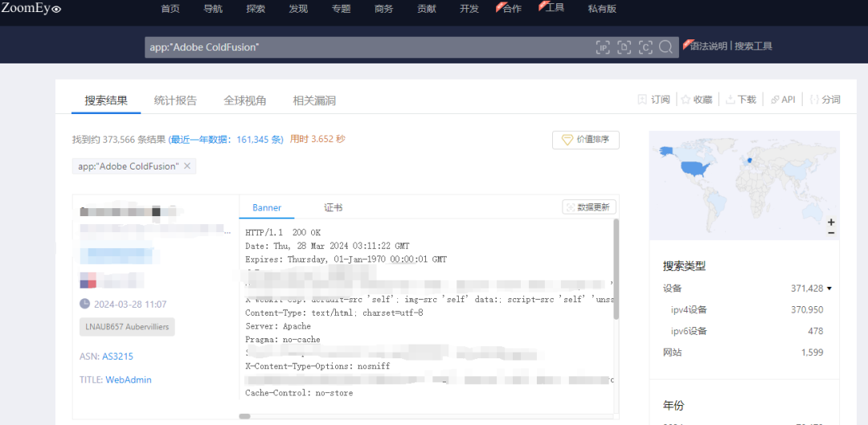Click into the search query input field
868x425 pixels.
(x=368, y=47)
